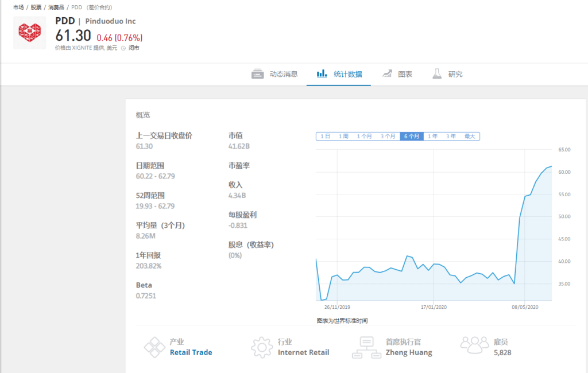Click the flask icon beside 研究
This screenshot has height=373, width=588.
[437, 73]
